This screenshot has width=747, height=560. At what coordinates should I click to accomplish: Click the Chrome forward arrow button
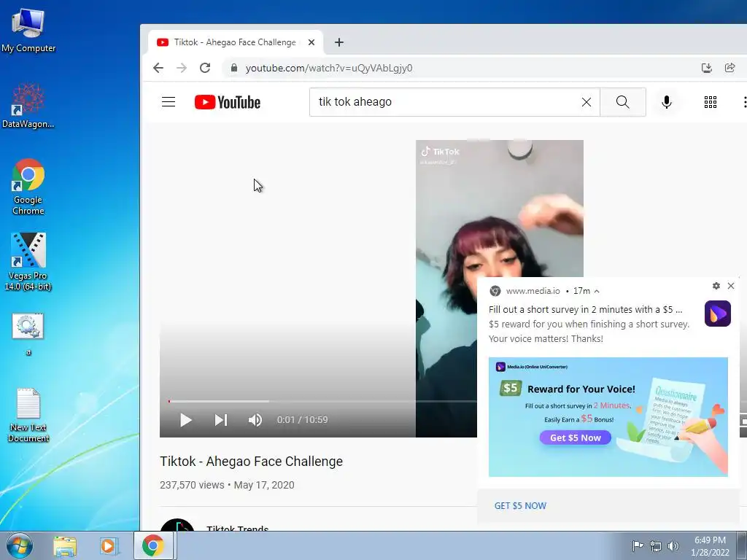tap(182, 68)
